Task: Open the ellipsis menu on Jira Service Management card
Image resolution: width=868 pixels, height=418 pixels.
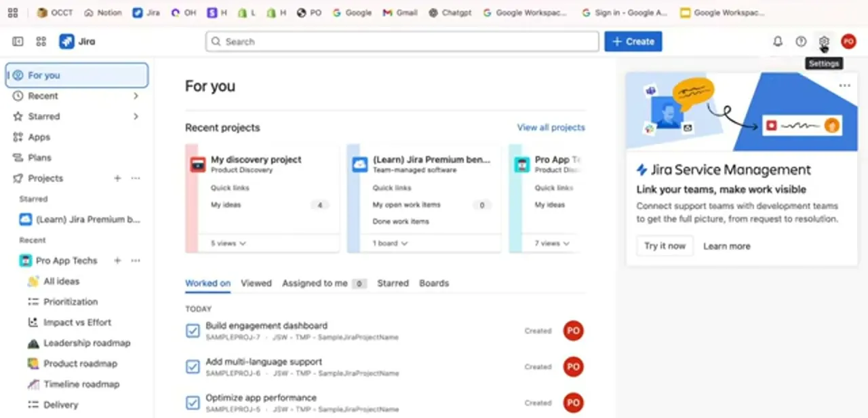Action: pyautogui.click(x=844, y=85)
